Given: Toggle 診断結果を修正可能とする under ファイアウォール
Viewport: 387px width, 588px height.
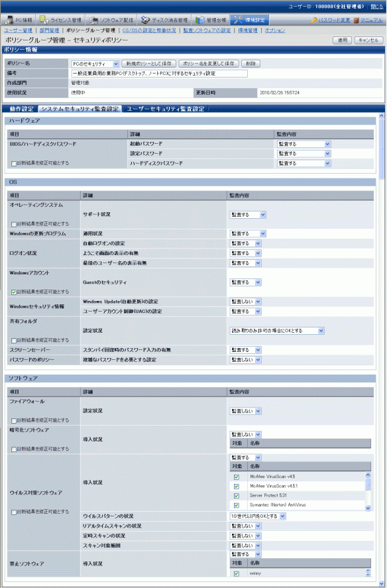Looking at the screenshot, I should 14,421.
